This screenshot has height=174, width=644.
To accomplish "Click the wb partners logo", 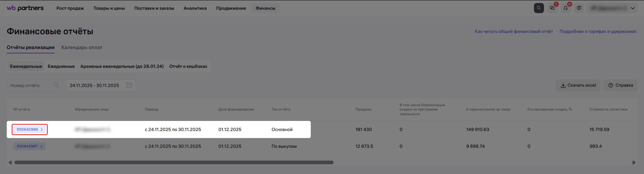I will pyautogui.click(x=25, y=8).
